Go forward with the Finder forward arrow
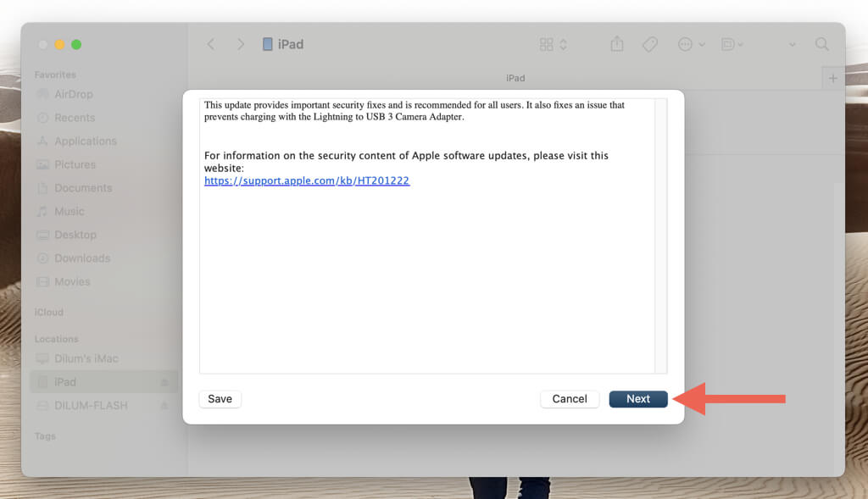This screenshot has width=868, height=499. (x=240, y=44)
